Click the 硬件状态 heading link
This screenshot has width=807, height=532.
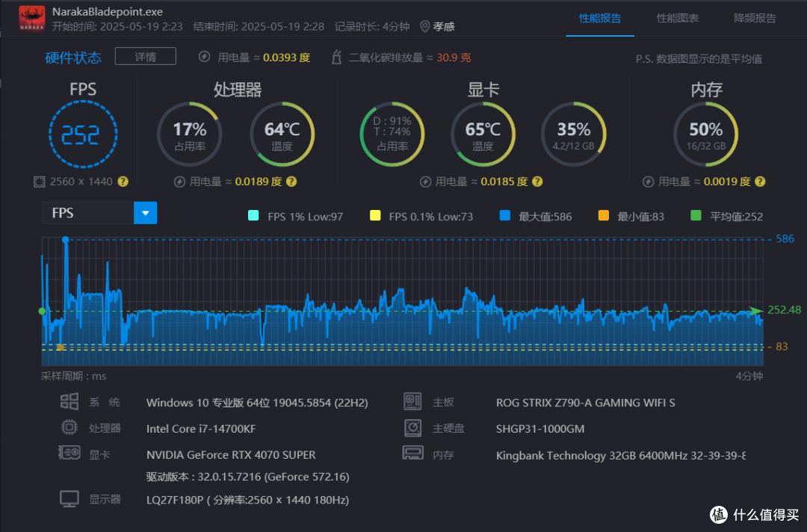click(x=73, y=58)
